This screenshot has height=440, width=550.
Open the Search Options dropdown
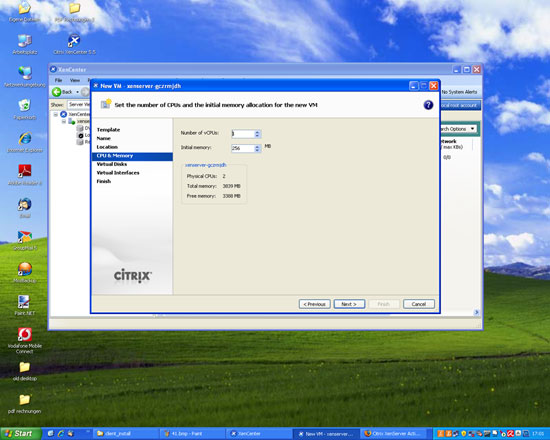coord(458,129)
